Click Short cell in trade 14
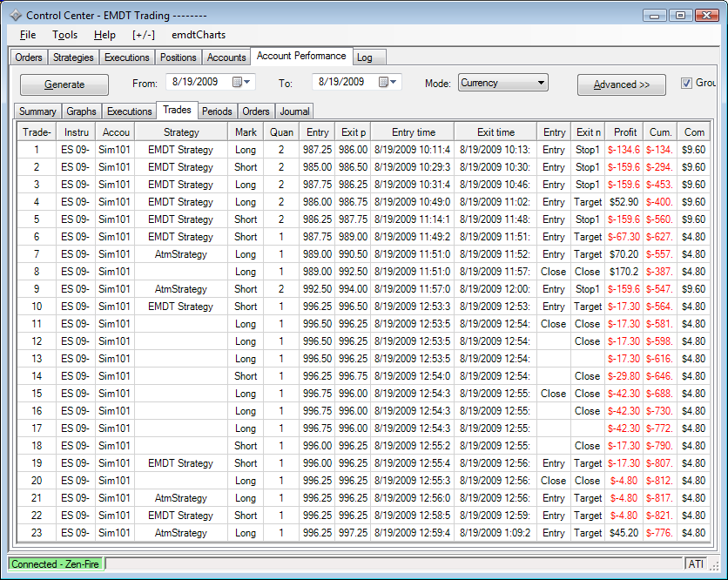 click(246, 376)
